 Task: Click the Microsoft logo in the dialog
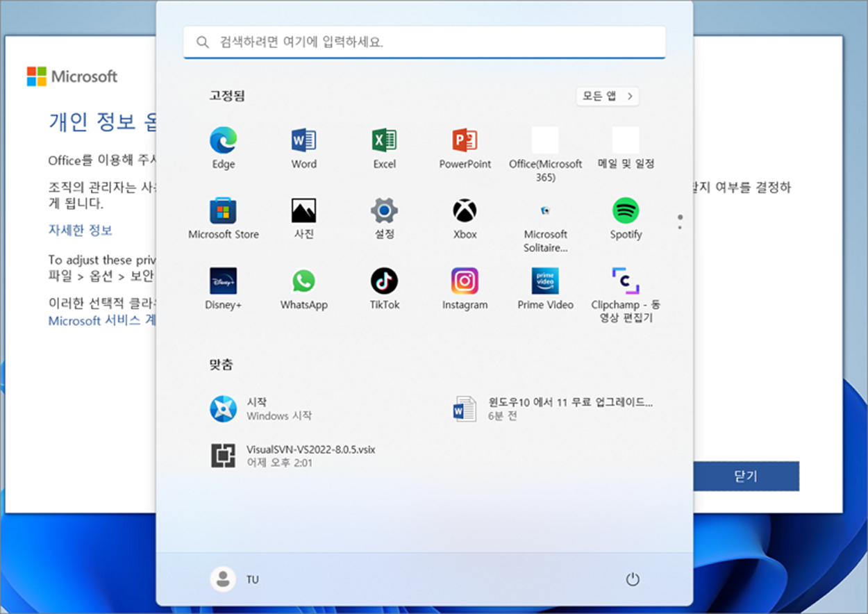point(72,76)
